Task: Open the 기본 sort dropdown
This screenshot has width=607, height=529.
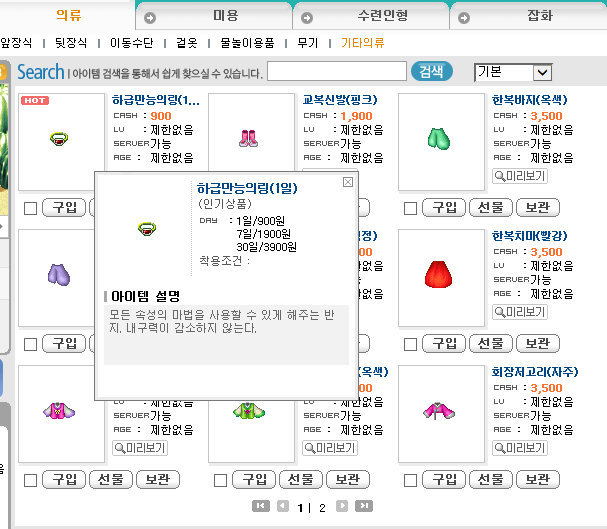Action: point(513,72)
